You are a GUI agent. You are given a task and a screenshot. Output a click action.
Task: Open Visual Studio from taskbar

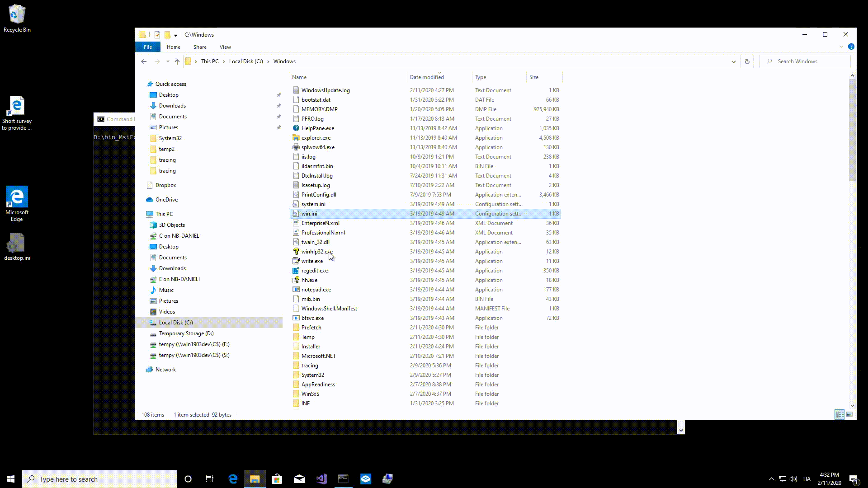point(321,479)
